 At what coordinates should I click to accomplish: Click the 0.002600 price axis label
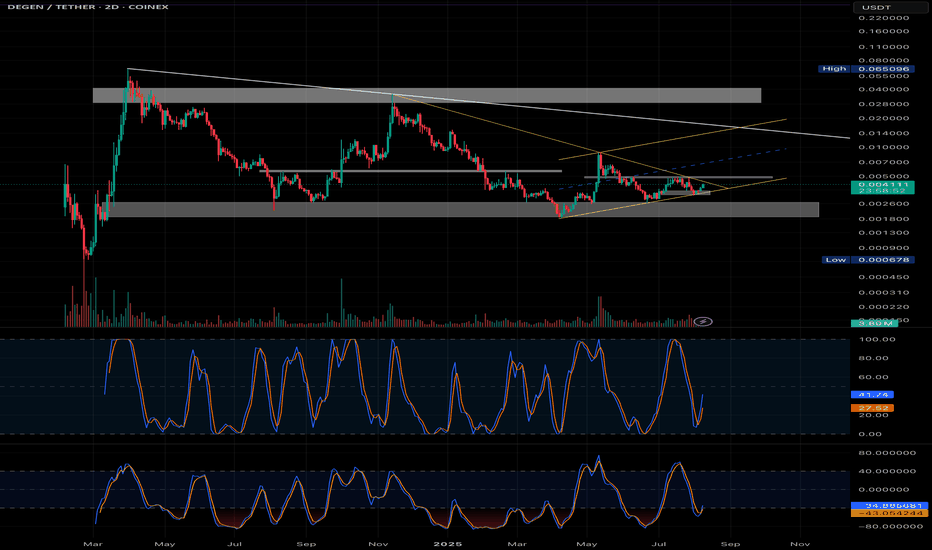(884, 204)
